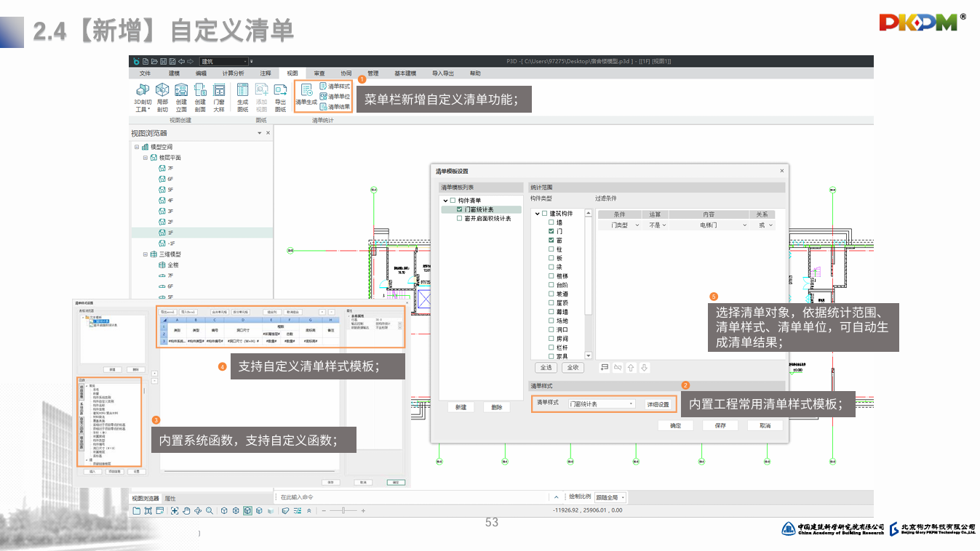
Task: Collapse the 建筑构件 tree node
Action: coord(536,214)
